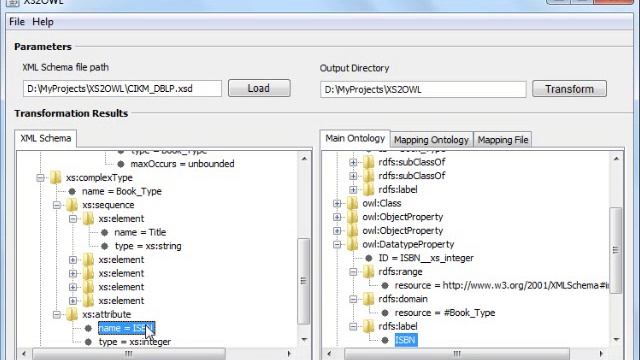Image resolution: width=640 pixels, height=360 pixels.
Task: Select the 'type = xs:string' row
Action: click(x=148, y=246)
